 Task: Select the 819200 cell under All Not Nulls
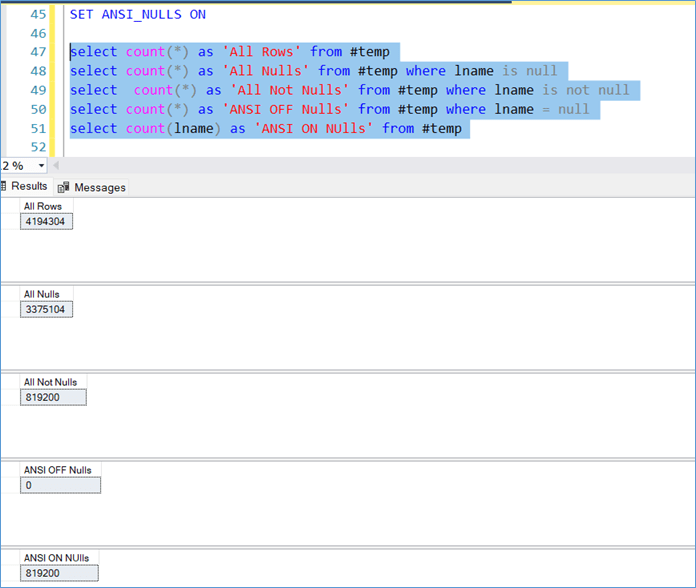(x=53, y=397)
